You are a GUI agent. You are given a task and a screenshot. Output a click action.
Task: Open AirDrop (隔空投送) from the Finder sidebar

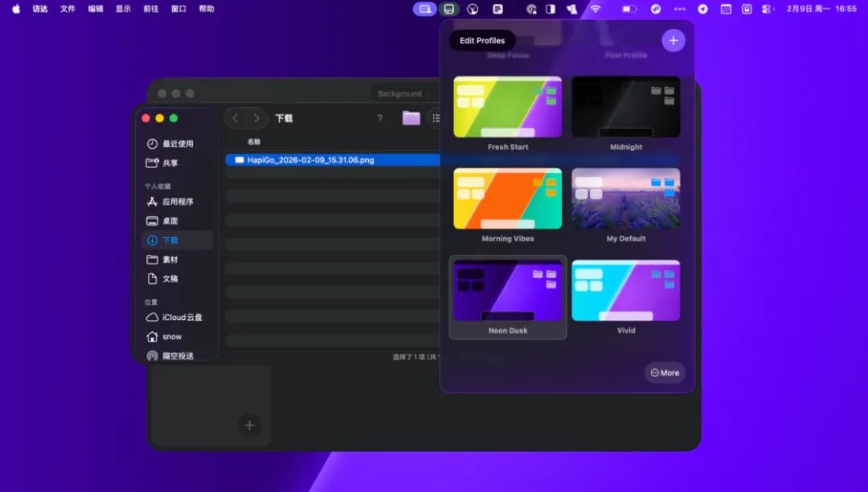[x=176, y=355]
